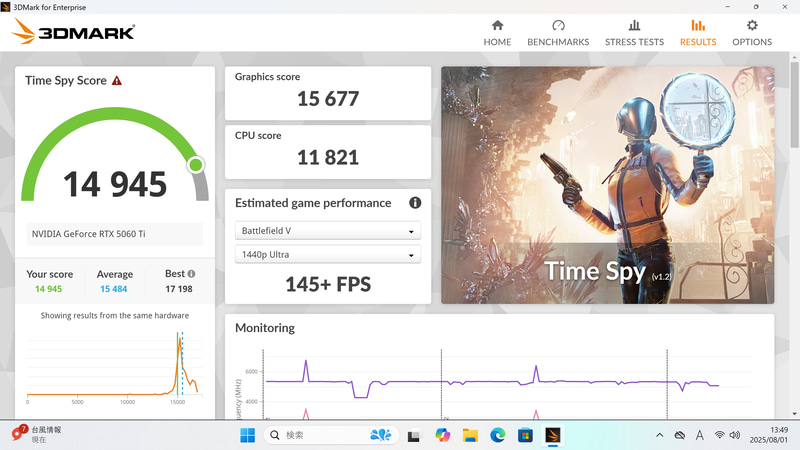Click the Time Spy benchmark image
The width and height of the screenshot is (800, 450).
[607, 185]
